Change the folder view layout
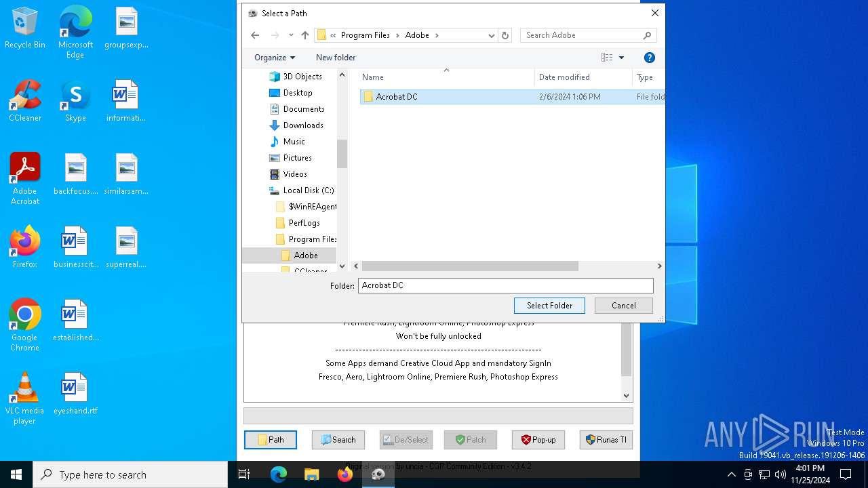 (x=607, y=58)
